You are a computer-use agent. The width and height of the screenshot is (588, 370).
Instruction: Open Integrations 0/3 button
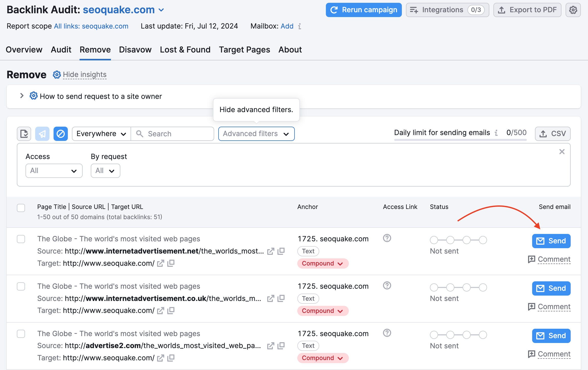[447, 10]
